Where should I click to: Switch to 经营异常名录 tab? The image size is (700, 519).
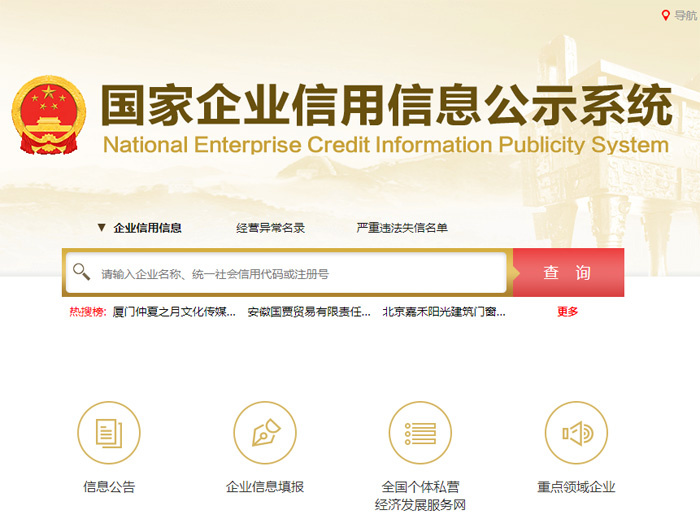(x=271, y=228)
